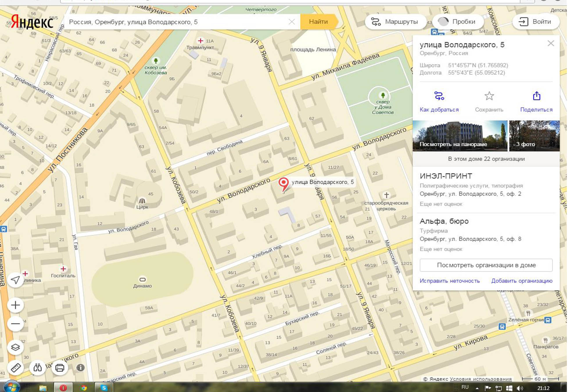Click Войти to sign in
The image size is (581, 392).
[535, 22]
